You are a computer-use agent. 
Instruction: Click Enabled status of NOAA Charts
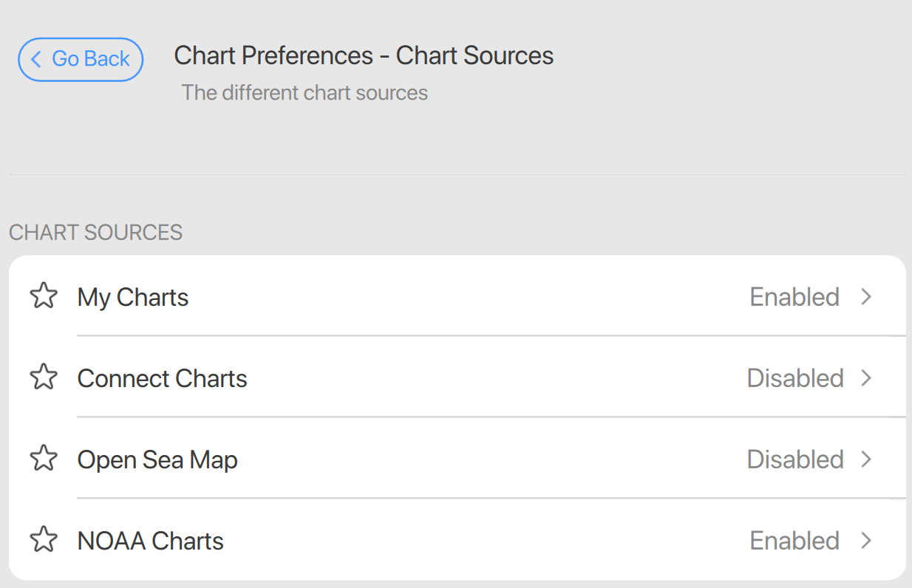tap(794, 541)
